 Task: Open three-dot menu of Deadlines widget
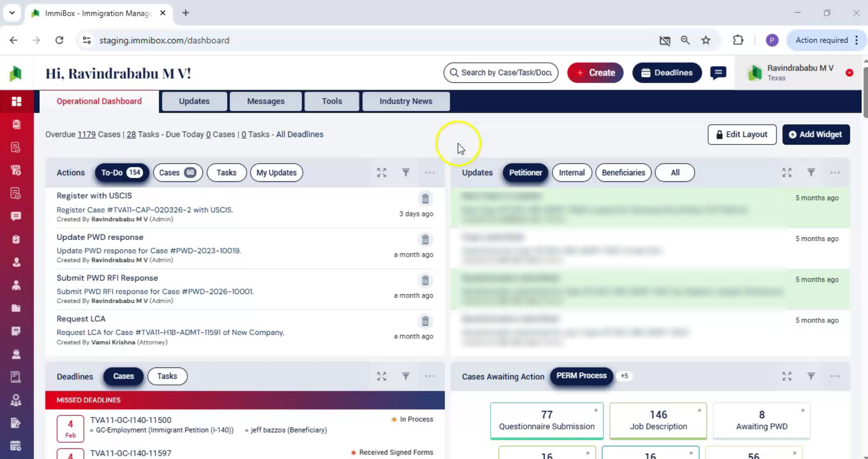[x=430, y=376]
